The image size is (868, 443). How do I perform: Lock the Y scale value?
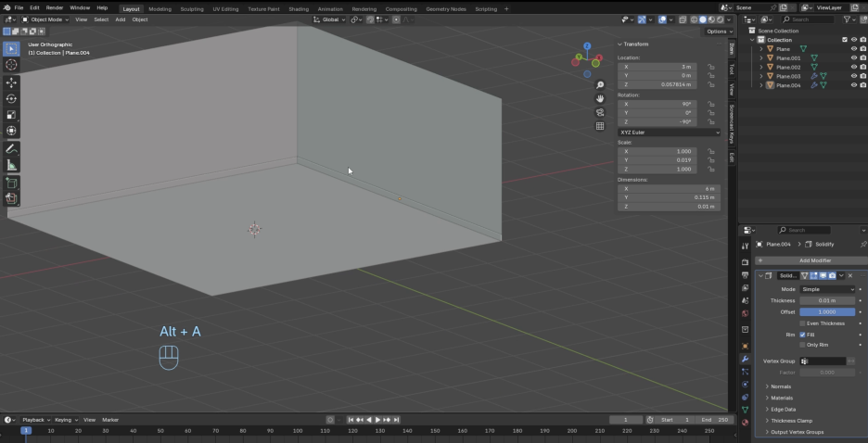point(710,160)
